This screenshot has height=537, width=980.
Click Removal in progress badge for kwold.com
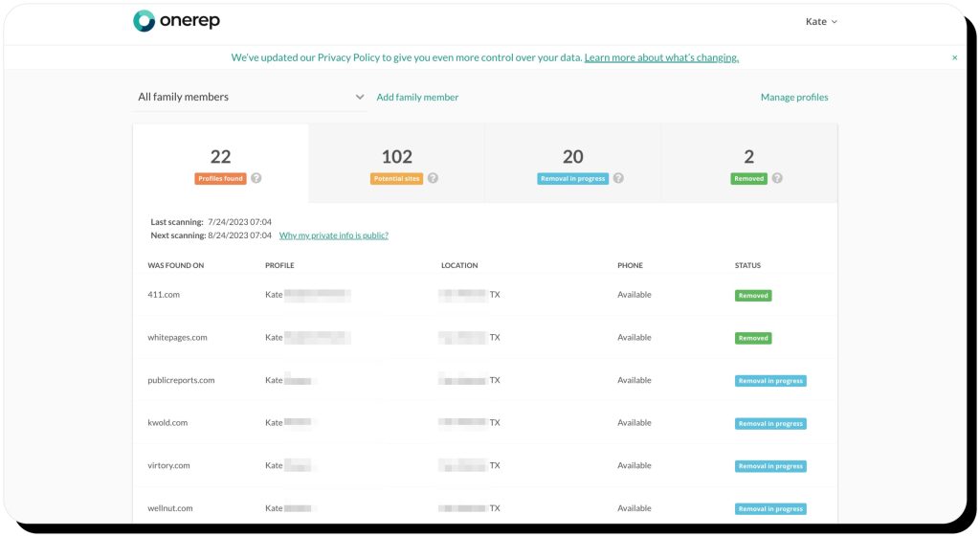pos(770,424)
